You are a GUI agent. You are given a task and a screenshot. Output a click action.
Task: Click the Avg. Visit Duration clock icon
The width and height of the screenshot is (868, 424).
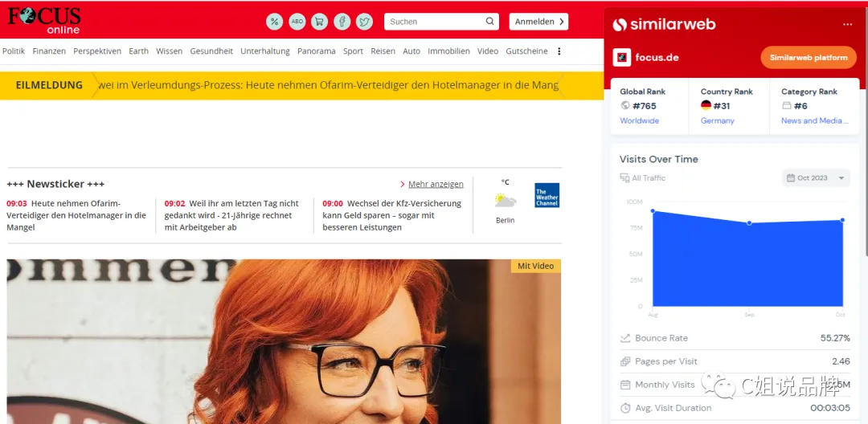[625, 408]
